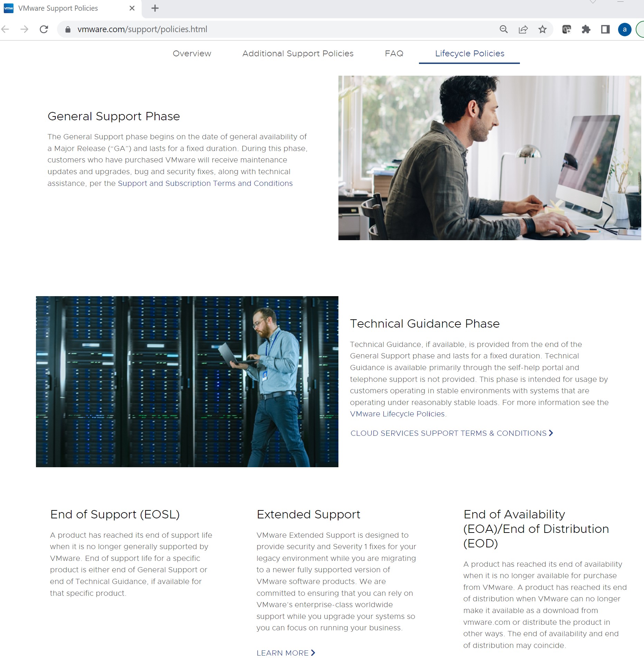The image size is (644, 668).
Task: Click the server room technician photo
Action: (x=187, y=382)
